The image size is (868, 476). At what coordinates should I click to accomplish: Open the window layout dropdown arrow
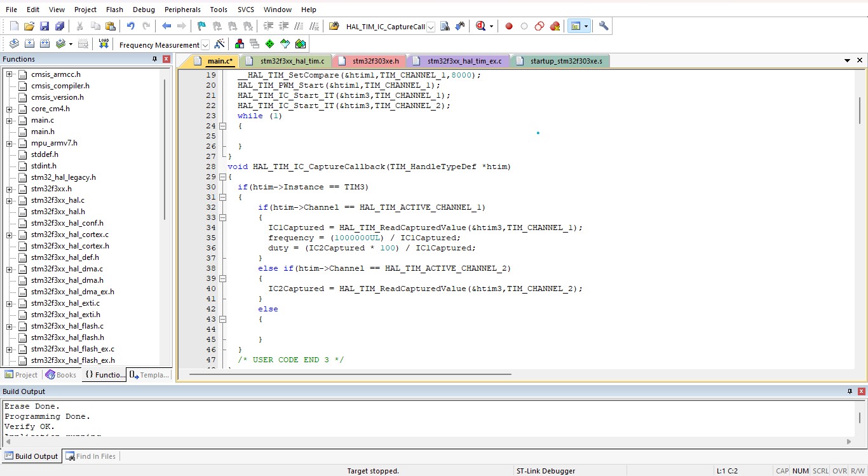[x=586, y=26]
